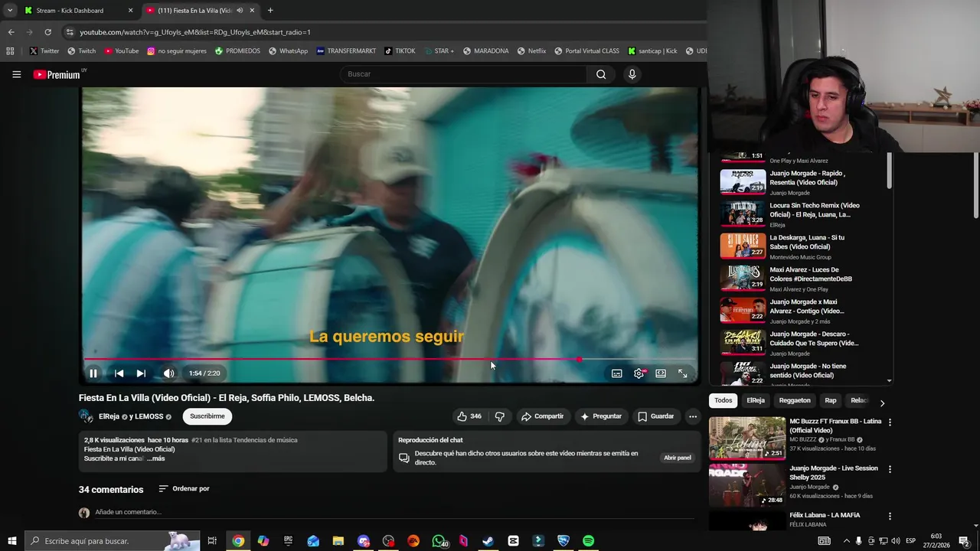Focus the Añade un comentario field
980x551 pixels.
(394, 512)
